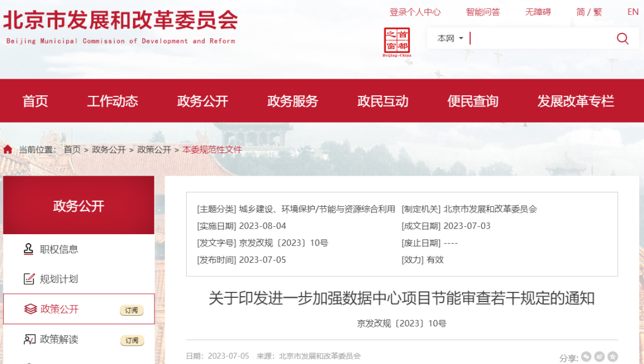The image size is (644, 364).
Task: Click the search magnifier icon
Action: click(623, 39)
